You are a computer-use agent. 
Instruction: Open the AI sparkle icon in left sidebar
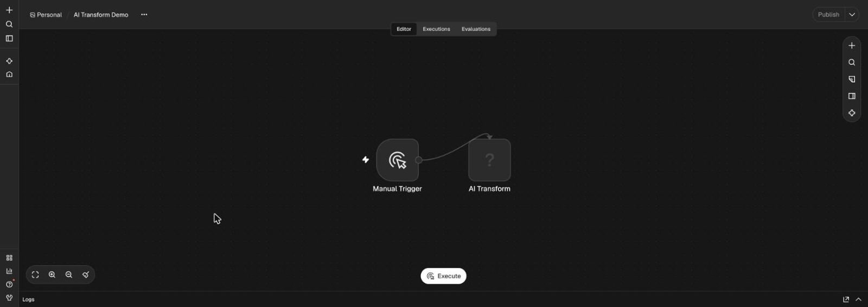click(x=9, y=61)
